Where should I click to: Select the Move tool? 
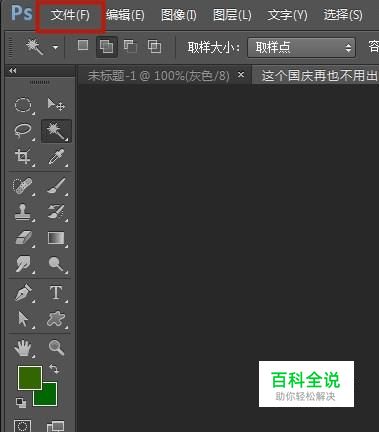(56, 105)
